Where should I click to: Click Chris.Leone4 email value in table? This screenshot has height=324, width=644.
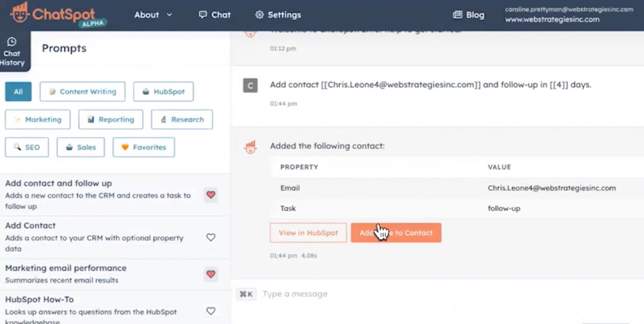pos(552,188)
